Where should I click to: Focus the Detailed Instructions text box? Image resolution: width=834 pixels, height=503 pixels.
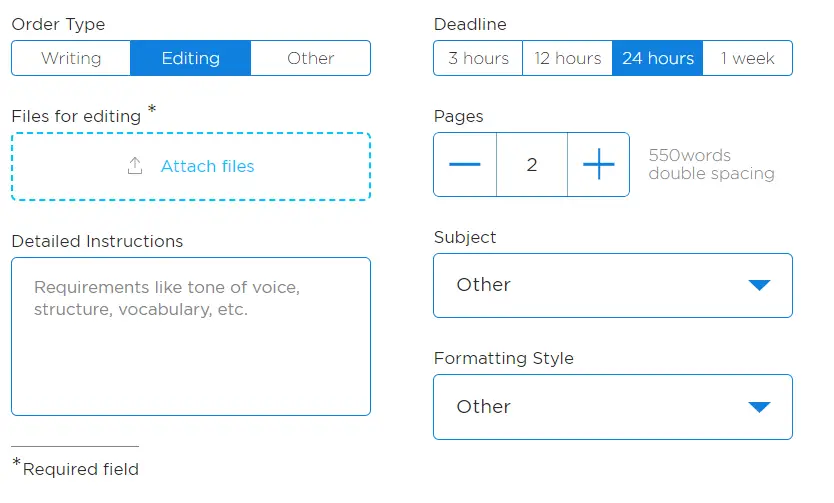click(191, 337)
